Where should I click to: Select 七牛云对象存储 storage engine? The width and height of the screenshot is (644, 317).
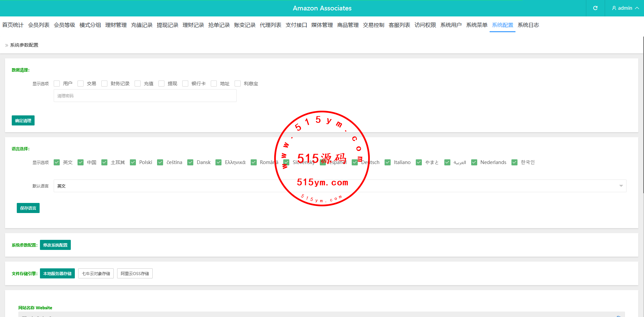tap(96, 273)
